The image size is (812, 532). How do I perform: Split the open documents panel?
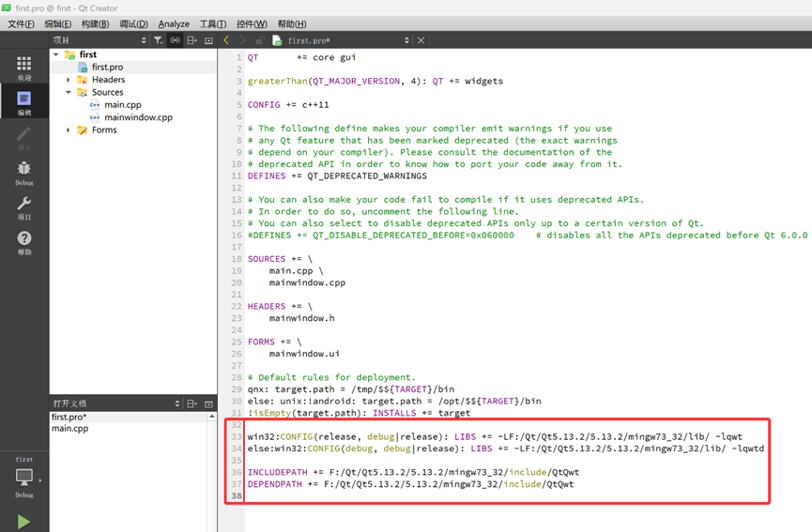coord(192,403)
